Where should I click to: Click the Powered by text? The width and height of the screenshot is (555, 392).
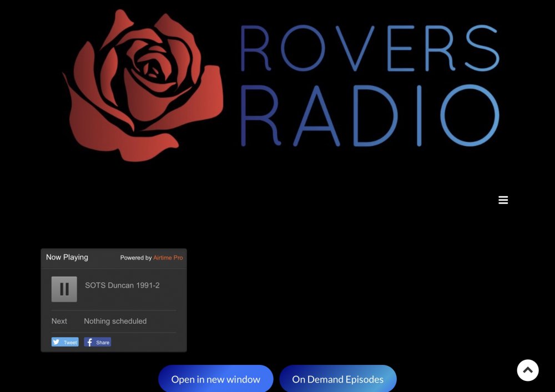click(x=136, y=258)
